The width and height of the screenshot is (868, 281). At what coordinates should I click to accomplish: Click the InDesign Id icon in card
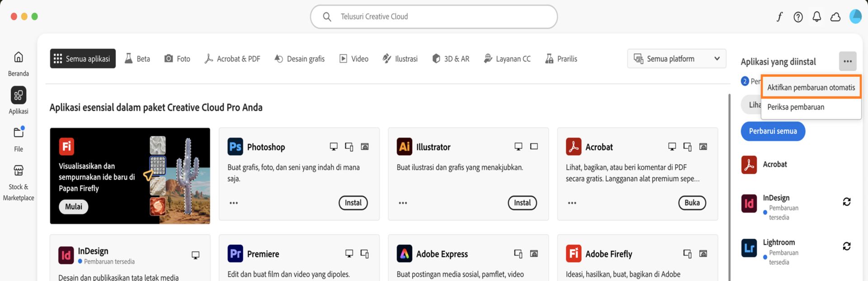(66, 255)
